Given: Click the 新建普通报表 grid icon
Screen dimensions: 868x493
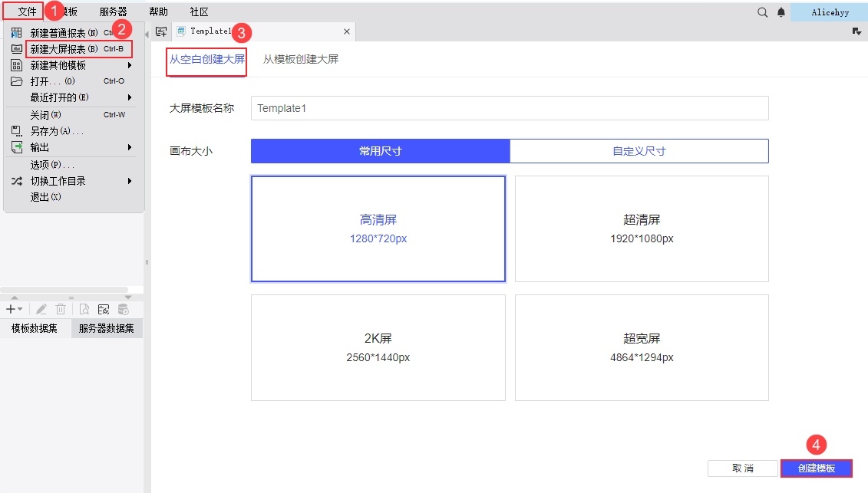Looking at the screenshot, I should 17,33.
